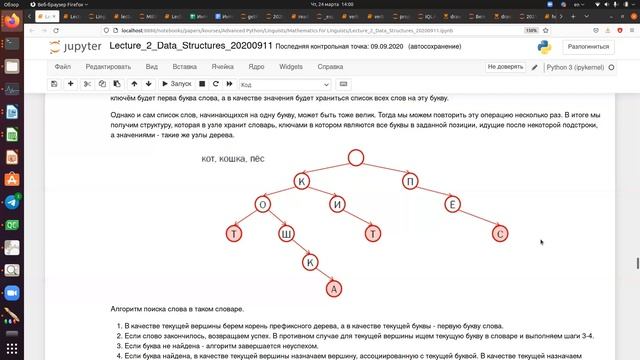Screen dimensions: 640x360
Task: Go back with the browser back arrow
Action: pos(32,31)
